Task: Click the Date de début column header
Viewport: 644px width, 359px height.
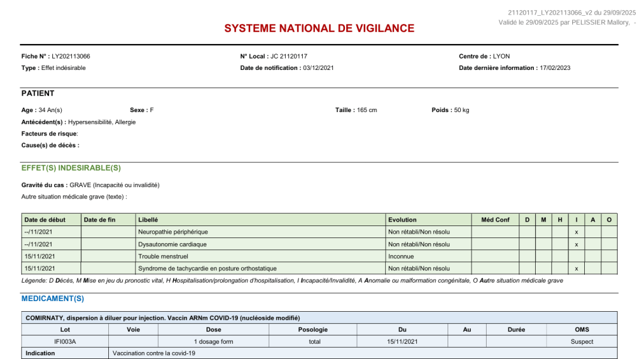Action: coord(45,220)
